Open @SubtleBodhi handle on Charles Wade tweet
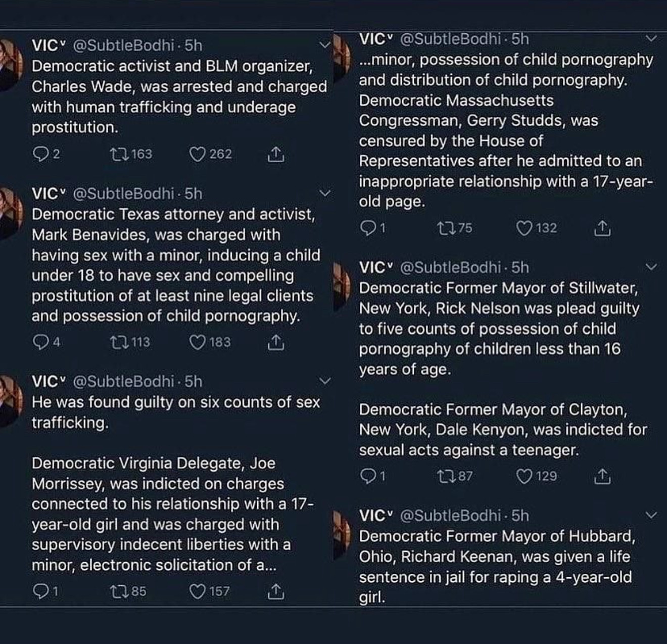This screenshot has height=644, width=667. 123,45
